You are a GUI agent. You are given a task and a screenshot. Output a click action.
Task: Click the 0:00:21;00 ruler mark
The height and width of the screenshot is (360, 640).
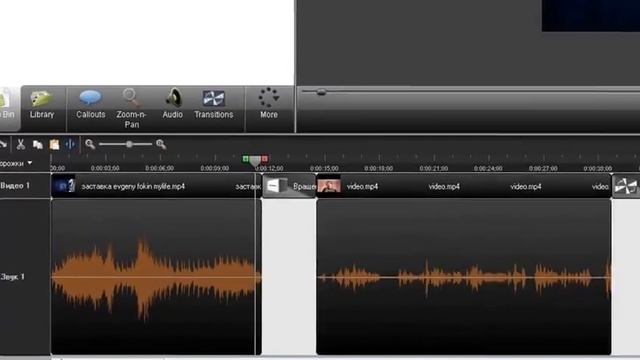point(434,168)
